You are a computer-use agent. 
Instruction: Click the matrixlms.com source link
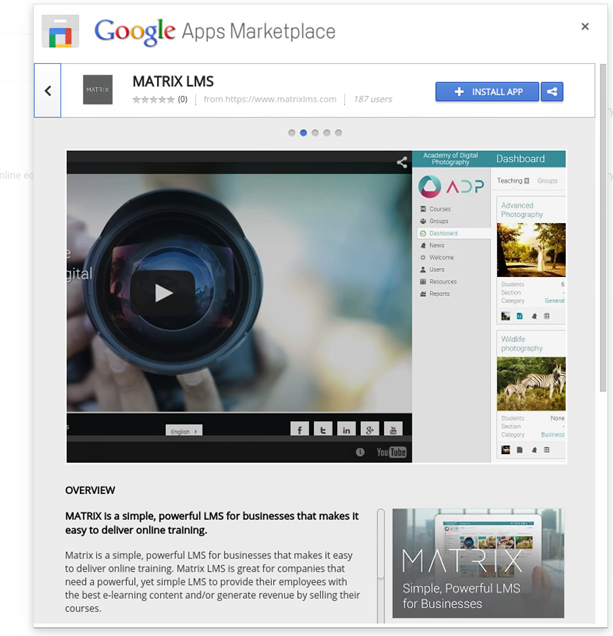tap(270, 99)
